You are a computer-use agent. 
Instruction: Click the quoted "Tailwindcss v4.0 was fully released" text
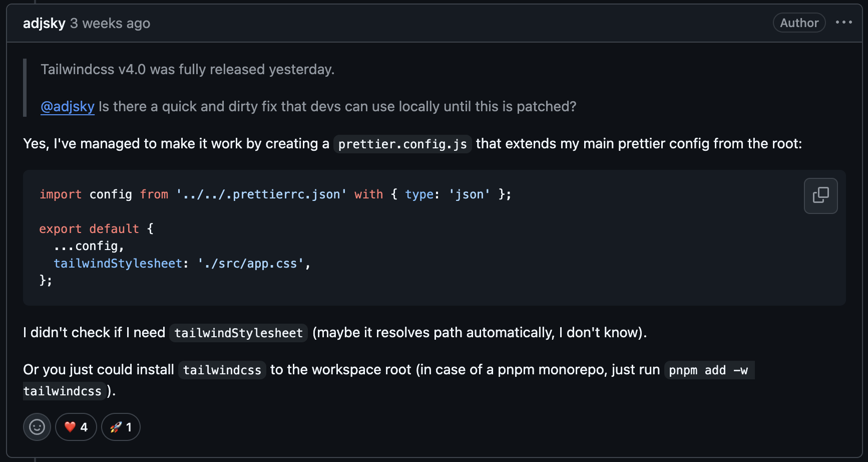click(187, 69)
